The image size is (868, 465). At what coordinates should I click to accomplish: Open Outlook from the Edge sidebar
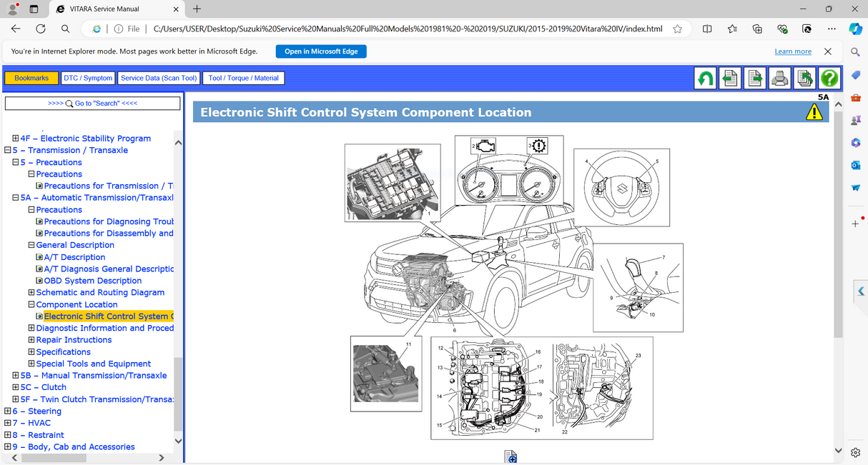click(855, 165)
